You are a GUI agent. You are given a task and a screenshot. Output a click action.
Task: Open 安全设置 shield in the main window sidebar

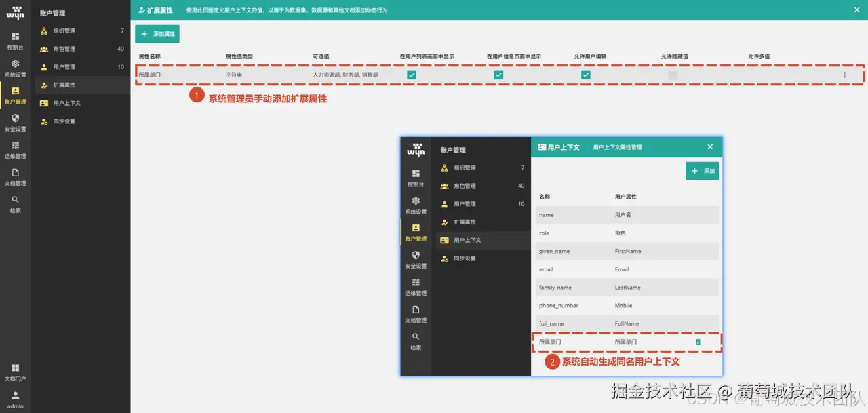[15, 122]
